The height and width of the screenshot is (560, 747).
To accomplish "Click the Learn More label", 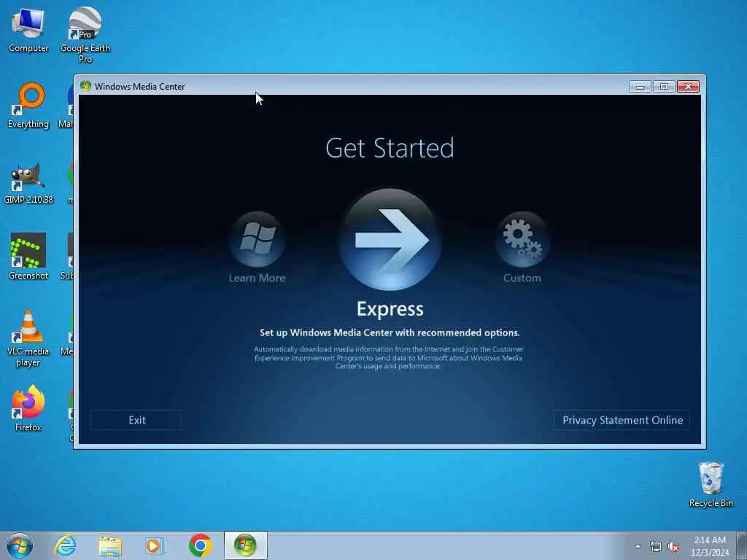I will tap(257, 278).
